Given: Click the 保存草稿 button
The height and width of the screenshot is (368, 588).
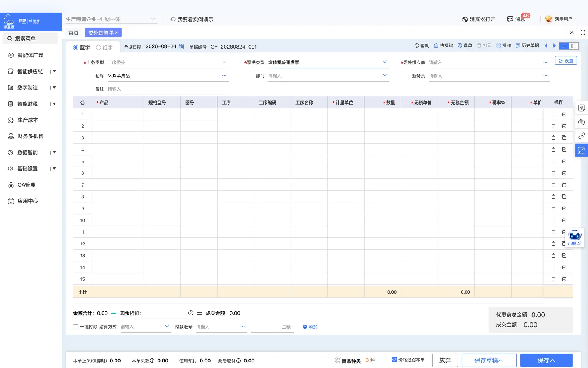Looking at the screenshot, I should pos(489,360).
